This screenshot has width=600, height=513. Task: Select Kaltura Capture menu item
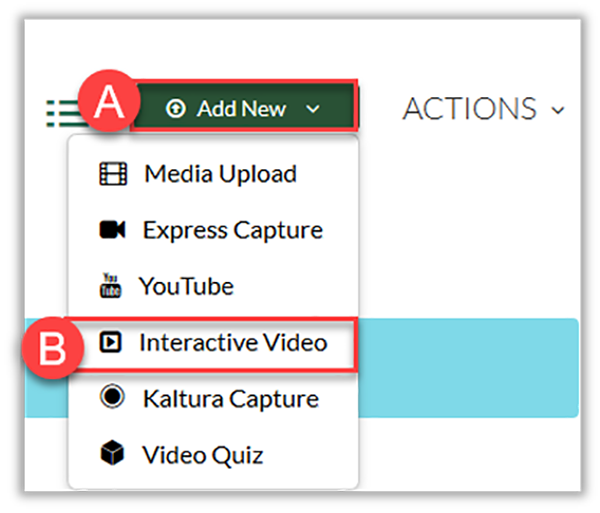[x=229, y=399]
